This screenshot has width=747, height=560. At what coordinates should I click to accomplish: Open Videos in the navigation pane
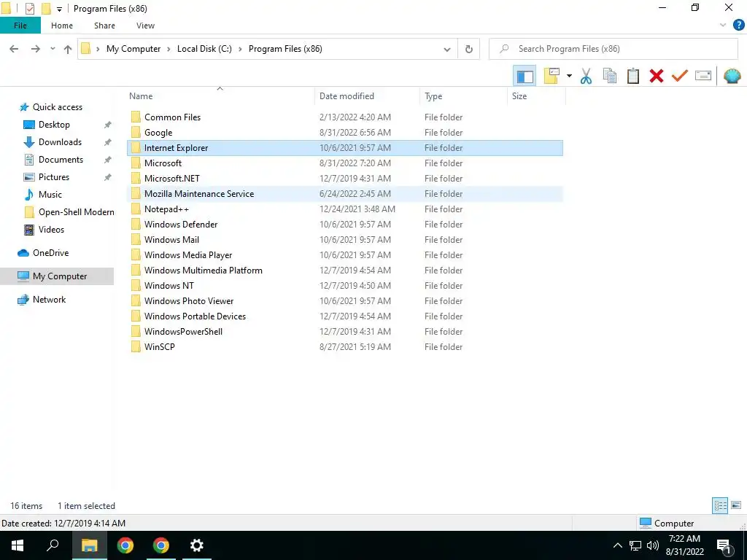tap(51, 230)
